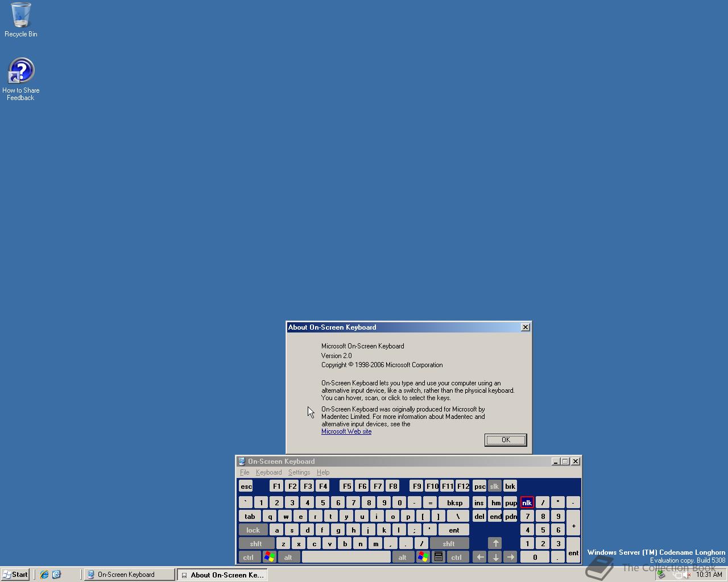This screenshot has width=728, height=582.
Task: Click the q letter key
Action: [x=270, y=517]
